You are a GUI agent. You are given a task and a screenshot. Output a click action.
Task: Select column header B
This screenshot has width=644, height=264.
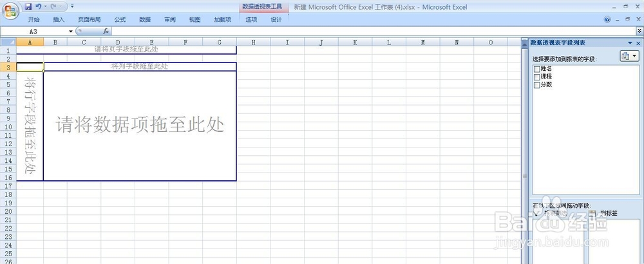coord(55,42)
